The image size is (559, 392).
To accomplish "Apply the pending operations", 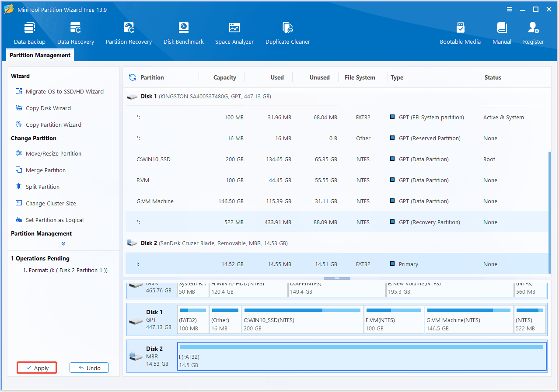I will click(x=37, y=368).
